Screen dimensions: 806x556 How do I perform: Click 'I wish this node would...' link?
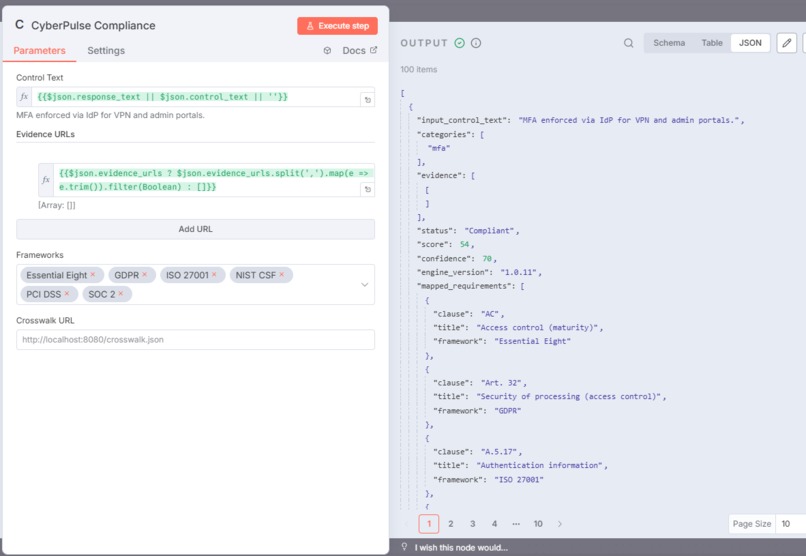461,548
